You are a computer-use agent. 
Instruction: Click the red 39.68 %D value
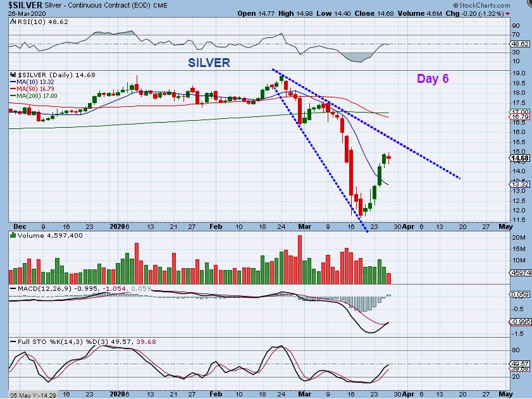[x=146, y=341]
